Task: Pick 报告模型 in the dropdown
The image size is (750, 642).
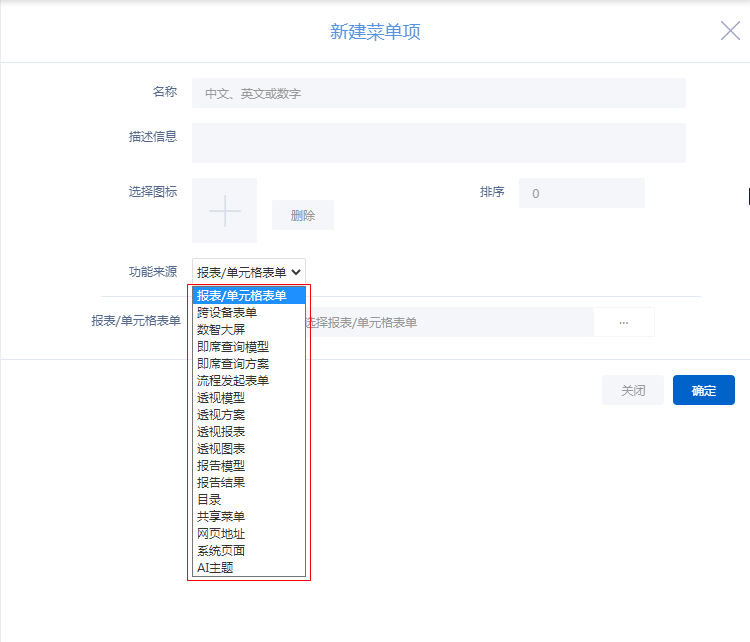Action: tap(221, 465)
